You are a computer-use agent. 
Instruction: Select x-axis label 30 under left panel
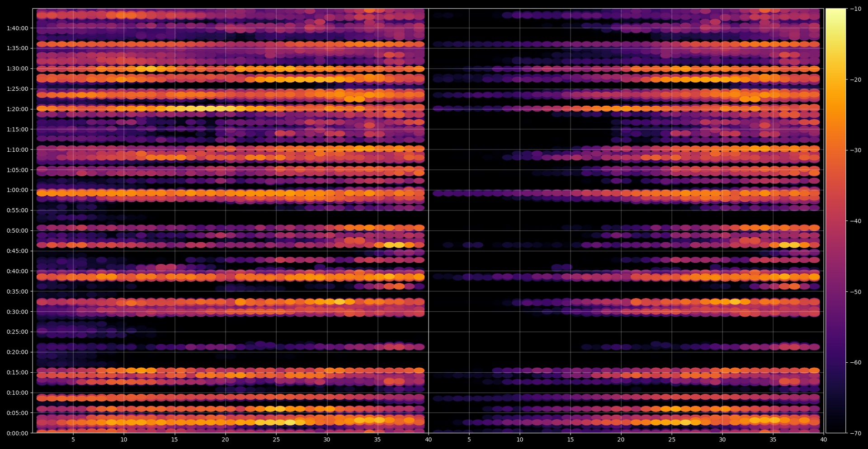click(x=327, y=440)
